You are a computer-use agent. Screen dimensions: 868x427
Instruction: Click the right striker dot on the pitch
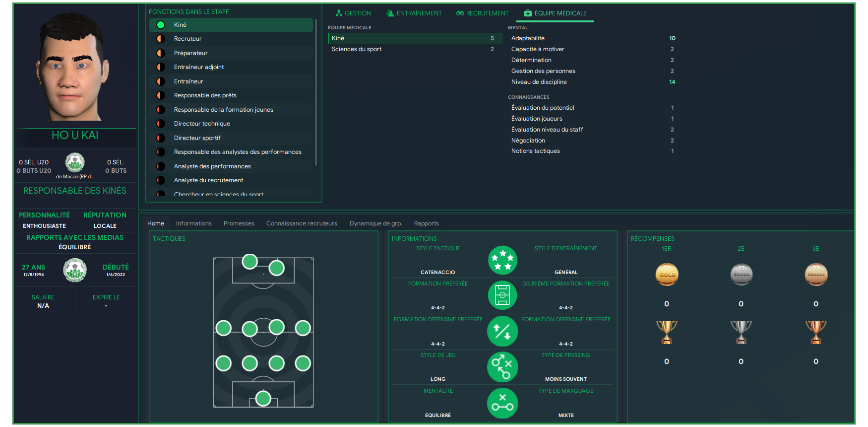[277, 268]
